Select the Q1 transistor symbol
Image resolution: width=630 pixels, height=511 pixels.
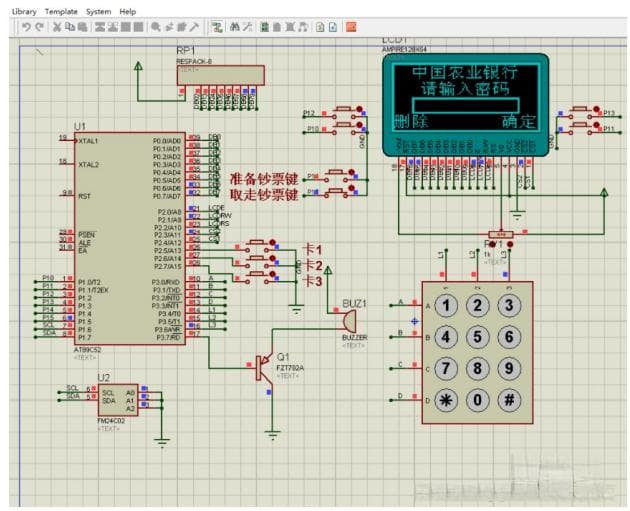(263, 367)
